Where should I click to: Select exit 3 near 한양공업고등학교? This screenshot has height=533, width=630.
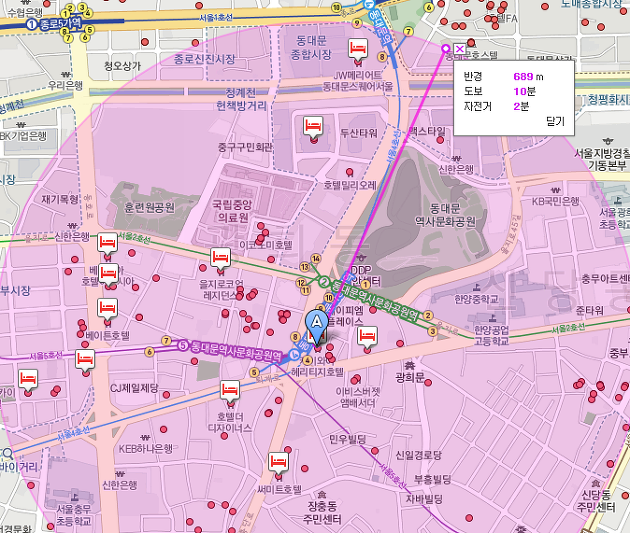(432, 331)
